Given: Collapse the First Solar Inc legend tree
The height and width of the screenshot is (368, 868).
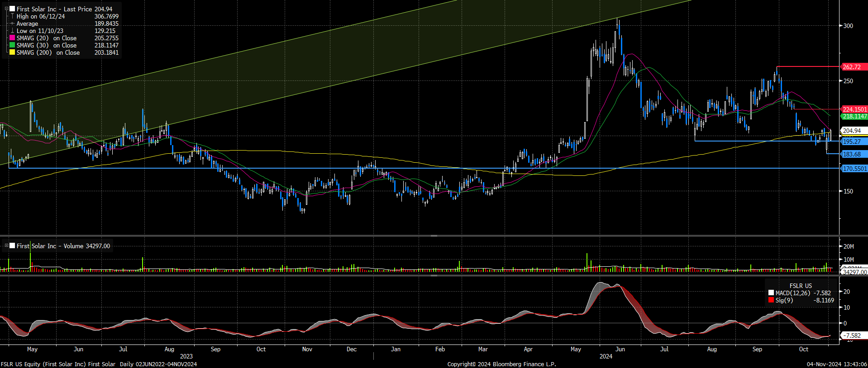Looking at the screenshot, I should [x=6, y=9].
